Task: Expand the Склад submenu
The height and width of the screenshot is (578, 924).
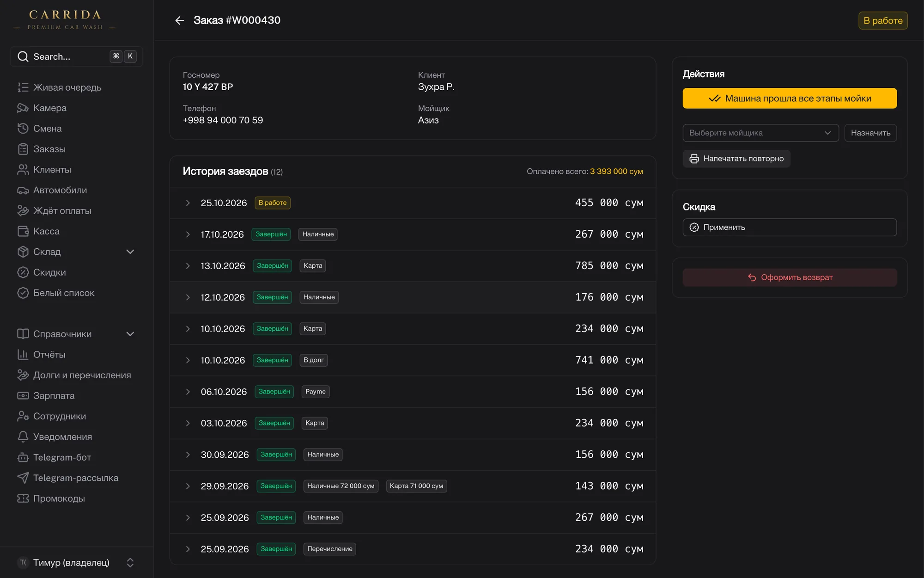Action: [77, 252]
